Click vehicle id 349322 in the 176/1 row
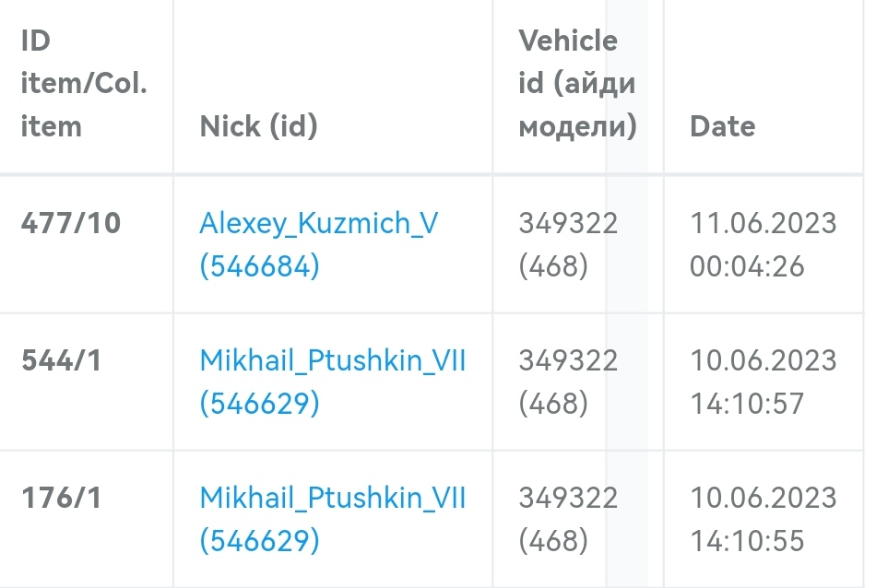Viewport: 888px width, 588px height. click(x=568, y=499)
